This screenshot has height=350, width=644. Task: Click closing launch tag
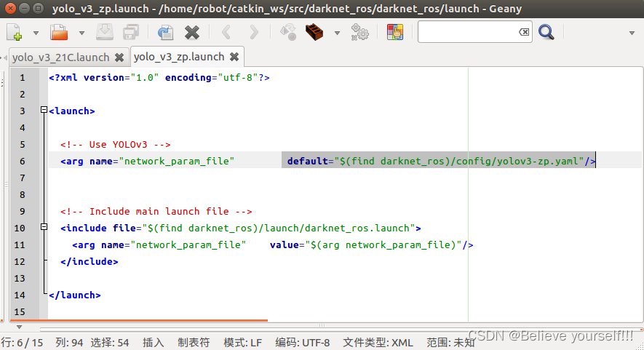[x=75, y=295]
